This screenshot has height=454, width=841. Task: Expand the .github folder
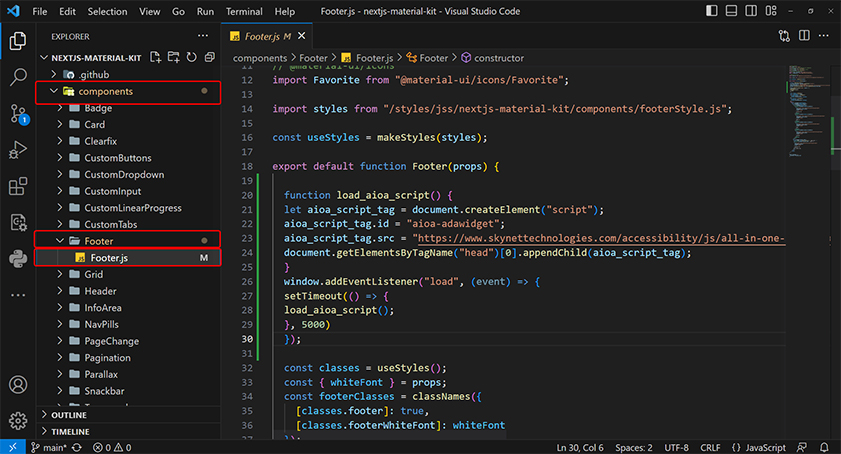tap(53, 74)
